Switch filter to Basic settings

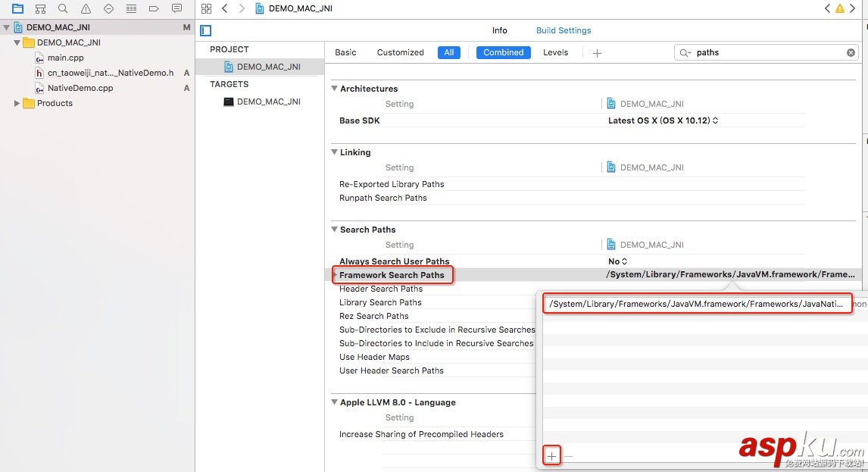point(345,52)
